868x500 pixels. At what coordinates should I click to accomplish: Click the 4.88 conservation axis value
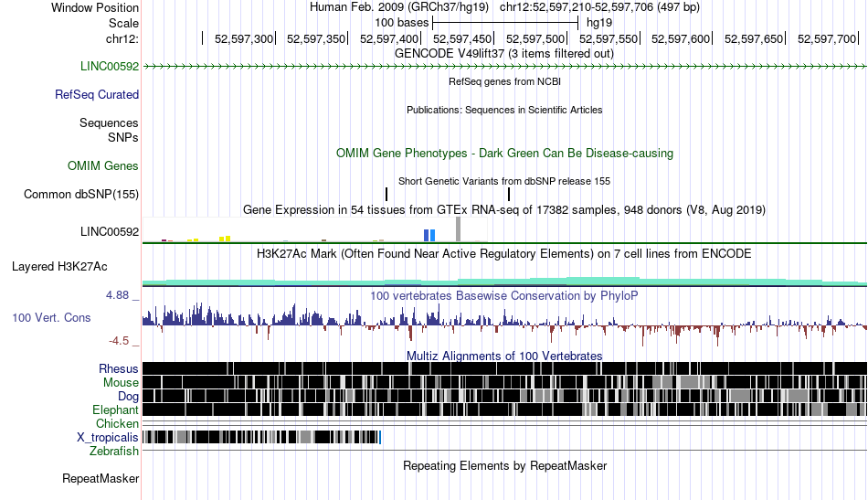[117, 295]
